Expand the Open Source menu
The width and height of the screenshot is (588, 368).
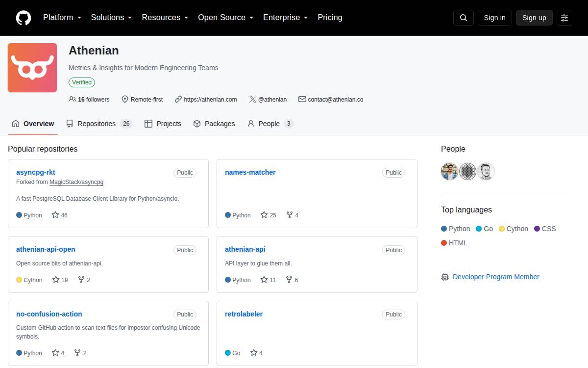(x=226, y=17)
